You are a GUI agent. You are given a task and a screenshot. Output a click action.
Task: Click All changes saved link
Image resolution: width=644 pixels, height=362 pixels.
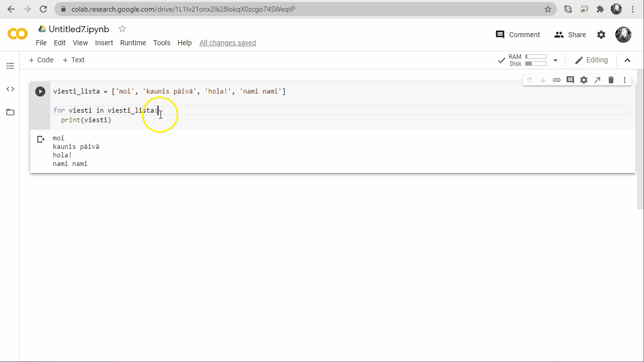click(228, 43)
